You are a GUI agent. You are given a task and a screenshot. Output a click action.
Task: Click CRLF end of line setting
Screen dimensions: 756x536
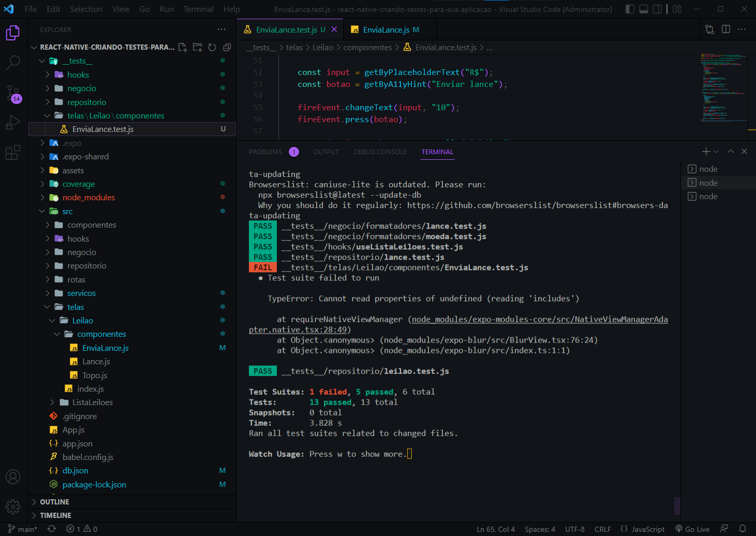[x=603, y=529]
